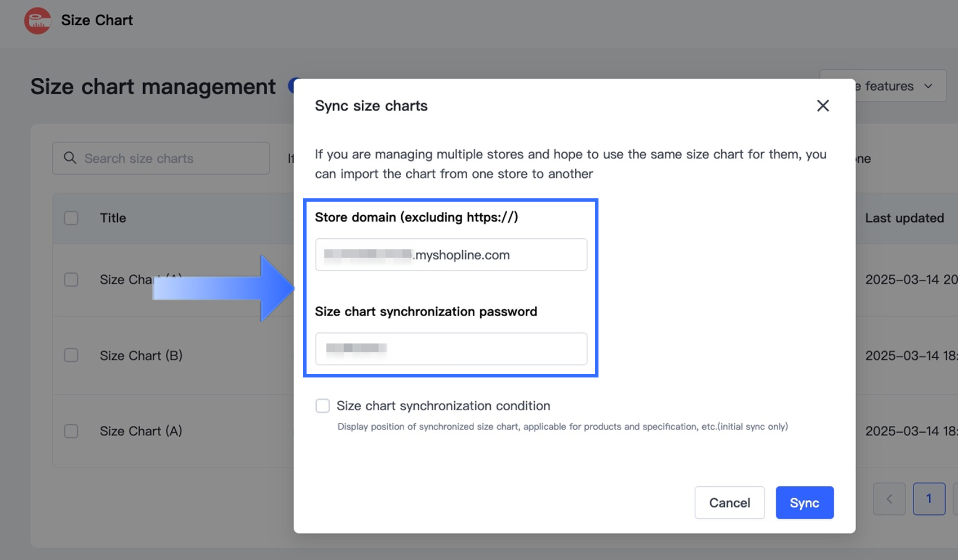This screenshot has height=560, width=958.
Task: Enable Size chart synchronization condition checkbox
Action: [322, 406]
